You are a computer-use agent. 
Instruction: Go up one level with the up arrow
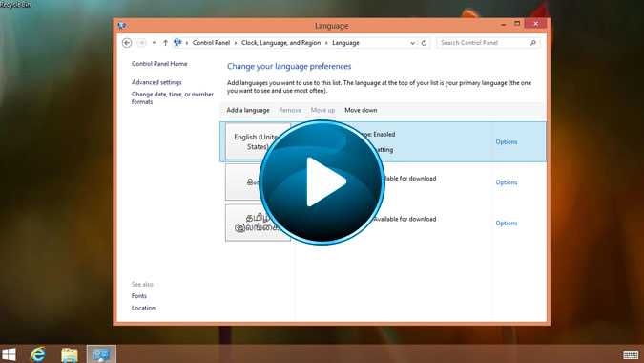[x=165, y=43]
